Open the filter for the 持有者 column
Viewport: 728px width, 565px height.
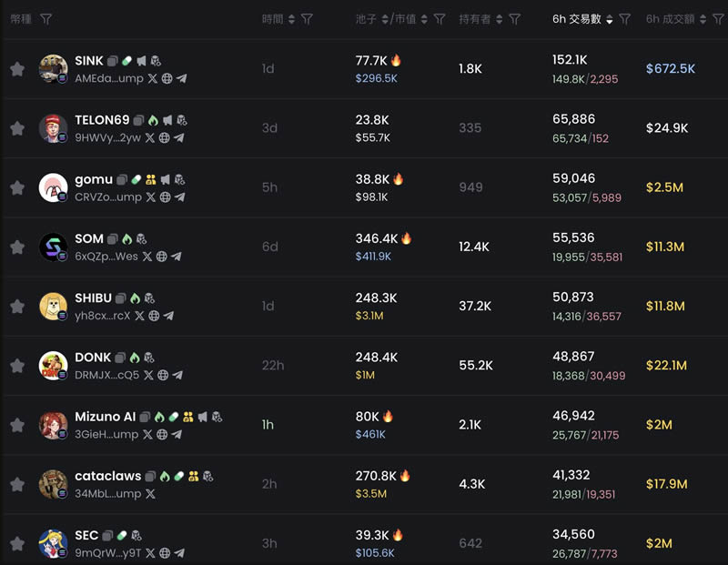(x=515, y=19)
